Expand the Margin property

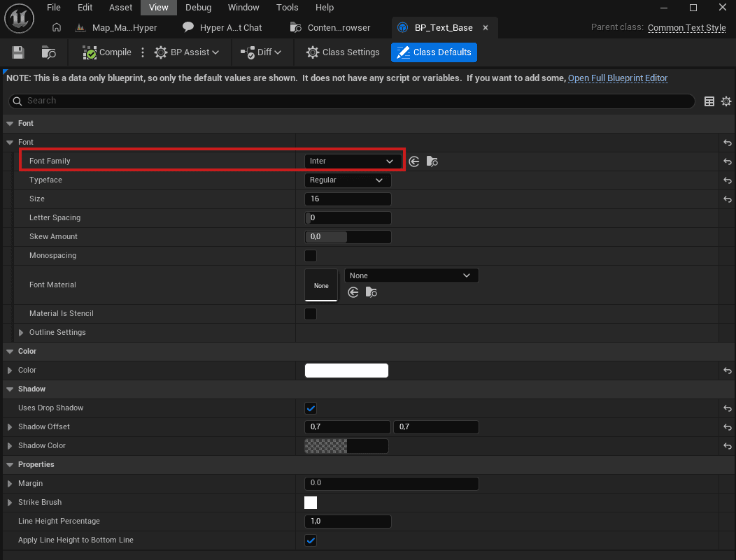click(10, 483)
